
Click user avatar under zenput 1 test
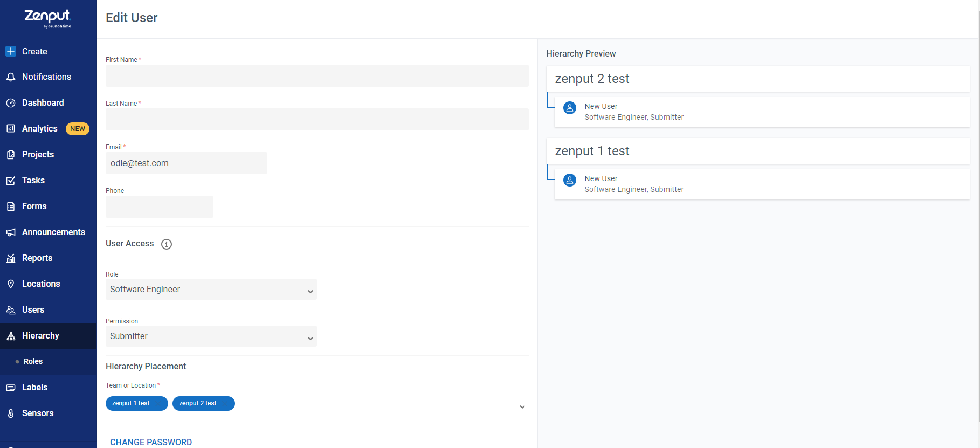(x=570, y=180)
